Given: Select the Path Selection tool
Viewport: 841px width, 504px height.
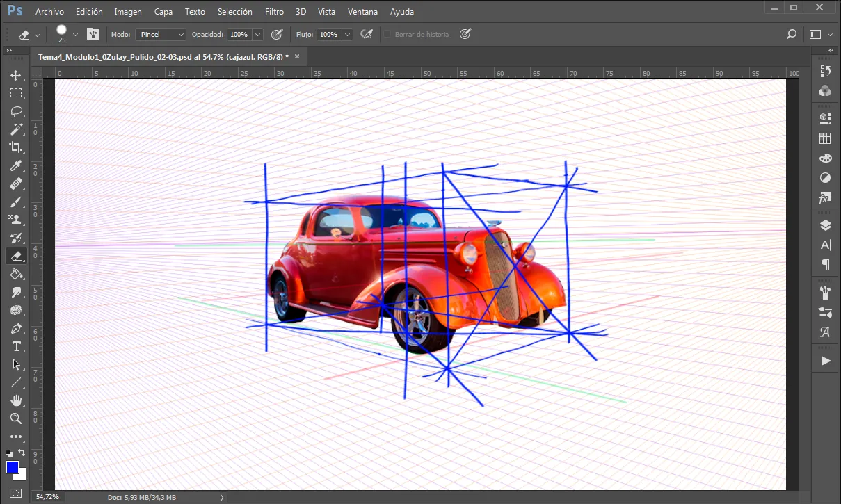Looking at the screenshot, I should click(x=16, y=364).
